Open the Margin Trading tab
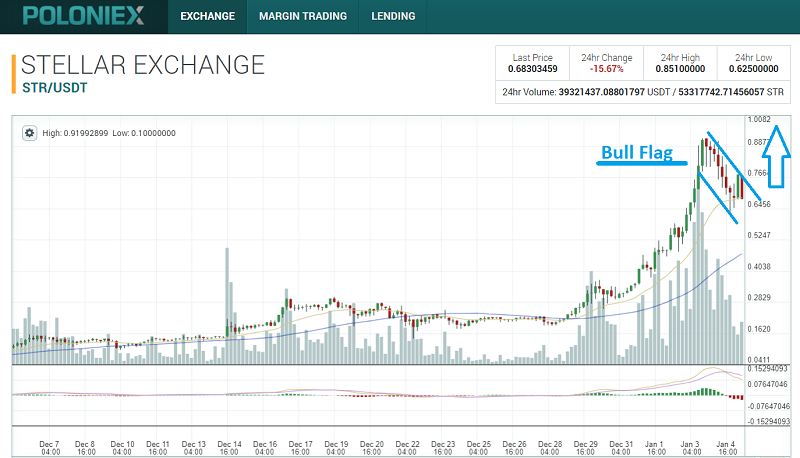 (x=303, y=16)
